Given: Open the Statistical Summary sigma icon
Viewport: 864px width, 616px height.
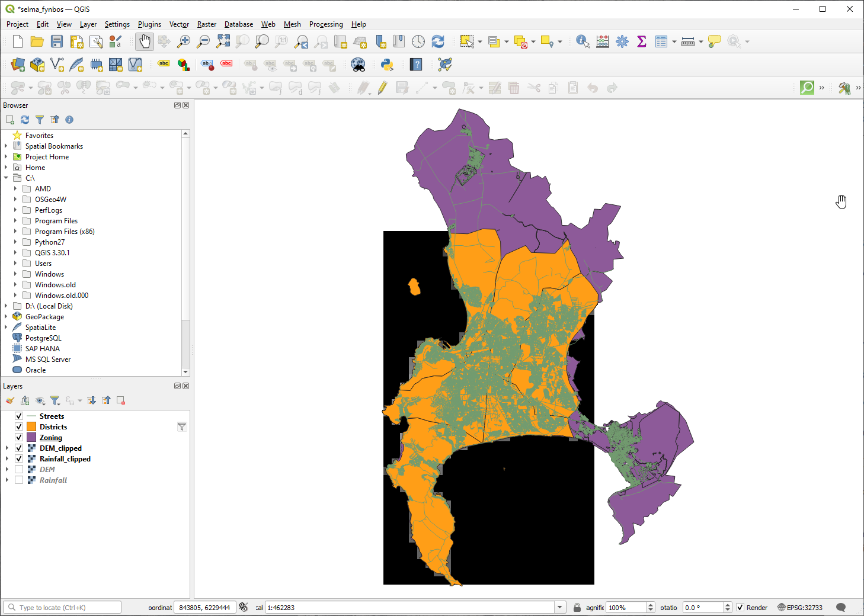Looking at the screenshot, I should (641, 41).
